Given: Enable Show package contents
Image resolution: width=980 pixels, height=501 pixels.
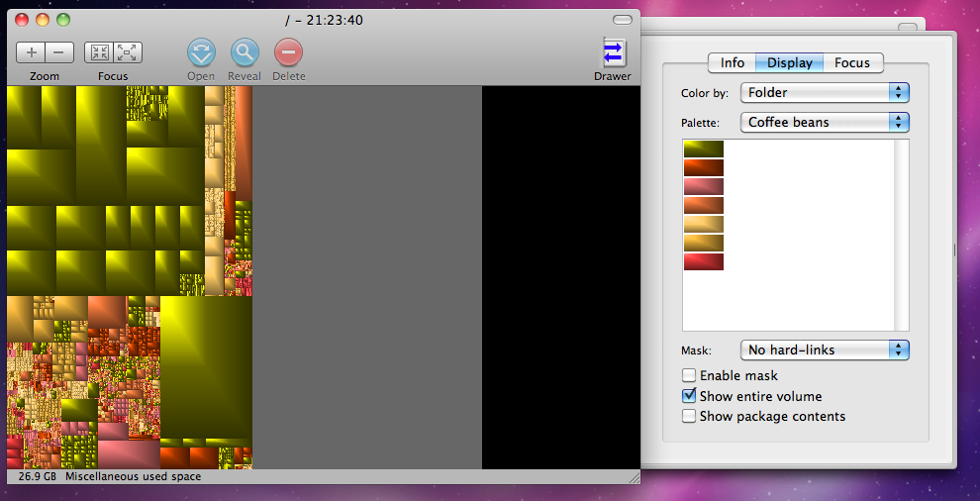Looking at the screenshot, I should click(689, 416).
